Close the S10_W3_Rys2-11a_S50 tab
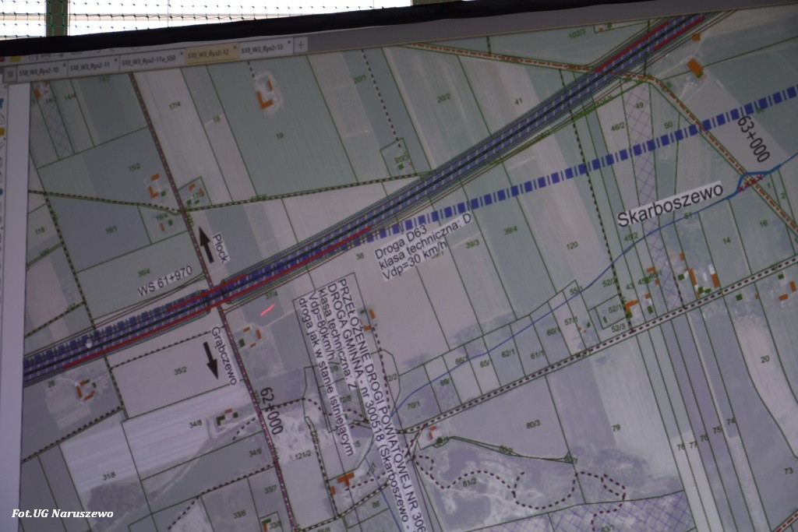This screenshot has height=532, width=798. point(181,54)
